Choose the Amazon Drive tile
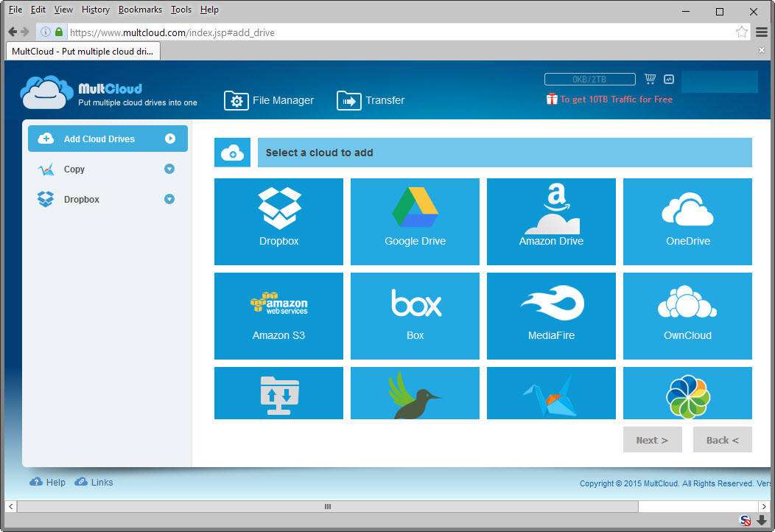 (x=551, y=222)
